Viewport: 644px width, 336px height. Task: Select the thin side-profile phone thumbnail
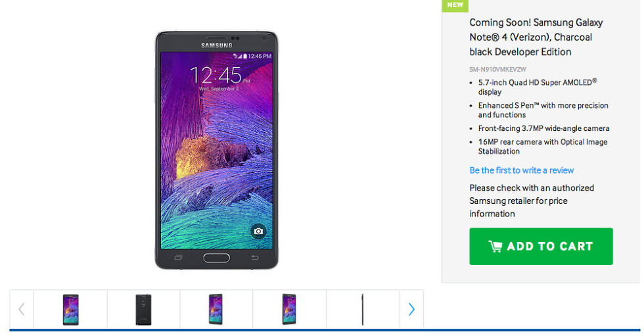click(x=363, y=309)
